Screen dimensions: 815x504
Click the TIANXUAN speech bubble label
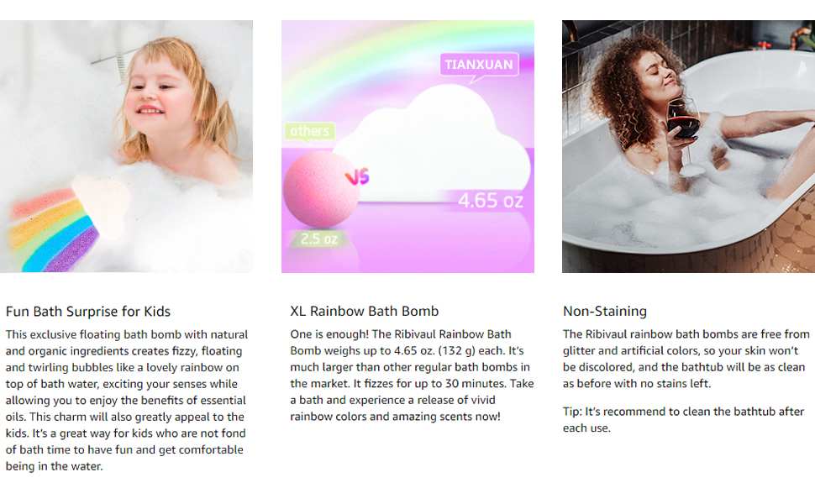pos(479,65)
